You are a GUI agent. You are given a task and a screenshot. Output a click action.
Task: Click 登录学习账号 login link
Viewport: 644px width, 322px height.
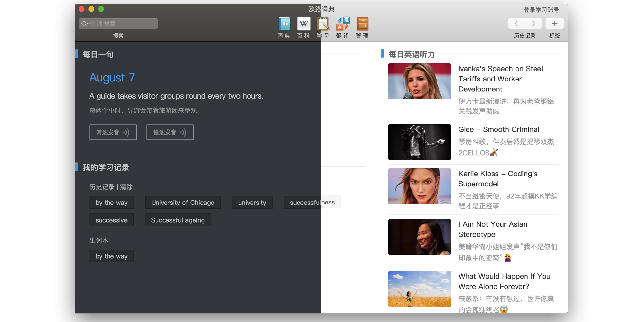click(x=541, y=10)
